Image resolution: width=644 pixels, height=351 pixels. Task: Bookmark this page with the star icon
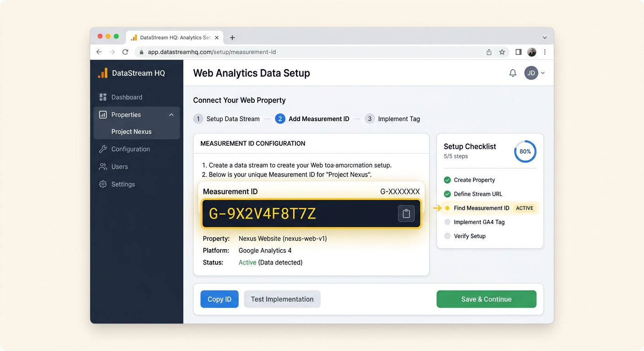click(x=502, y=52)
